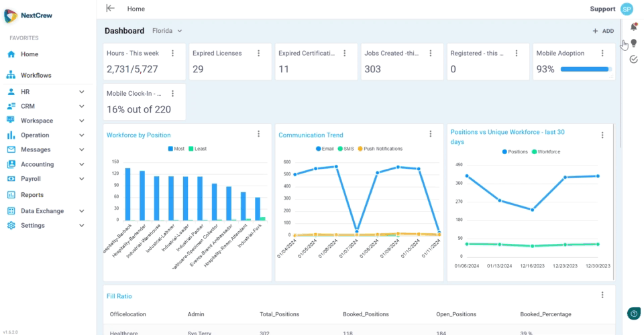644x335 pixels.
Task: Expand the CRM menu chevron
Action: (x=82, y=107)
